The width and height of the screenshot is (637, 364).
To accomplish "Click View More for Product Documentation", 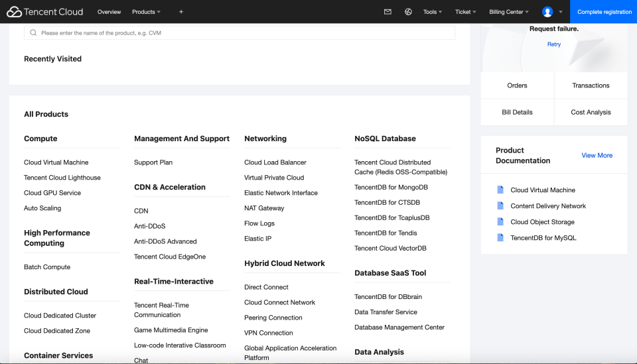I will tap(597, 155).
